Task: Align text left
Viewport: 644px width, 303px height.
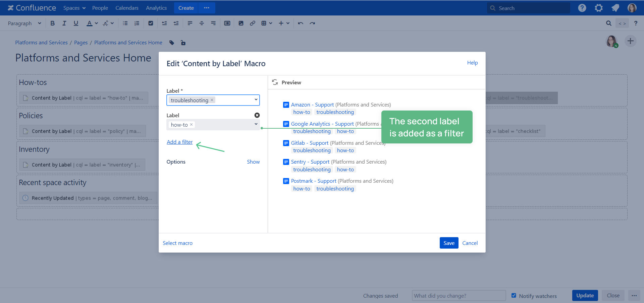Action: tap(190, 23)
